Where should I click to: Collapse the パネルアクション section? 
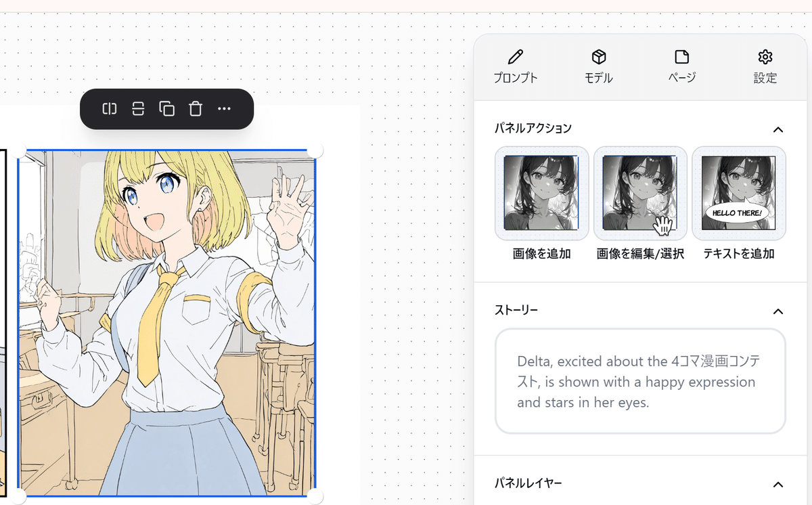tap(777, 128)
